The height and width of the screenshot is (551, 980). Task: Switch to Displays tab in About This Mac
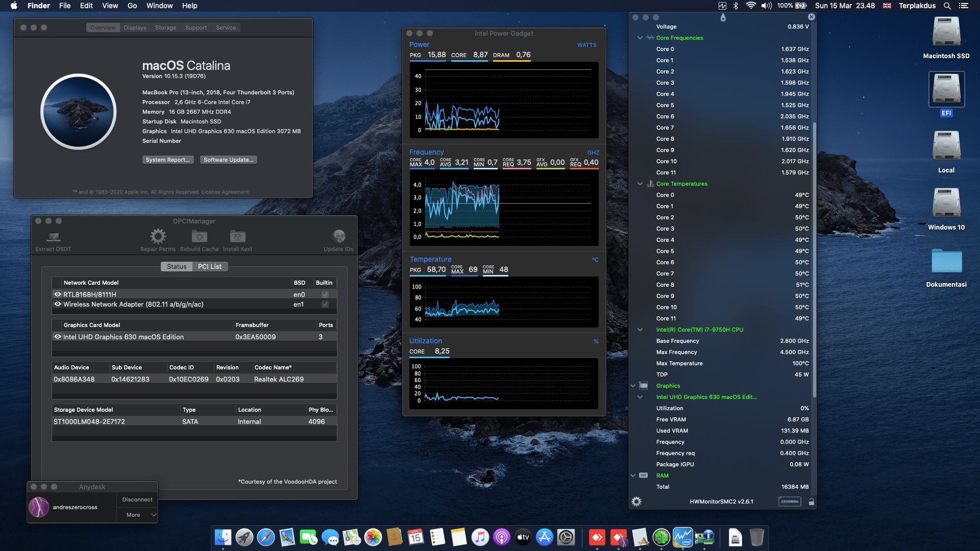135,28
